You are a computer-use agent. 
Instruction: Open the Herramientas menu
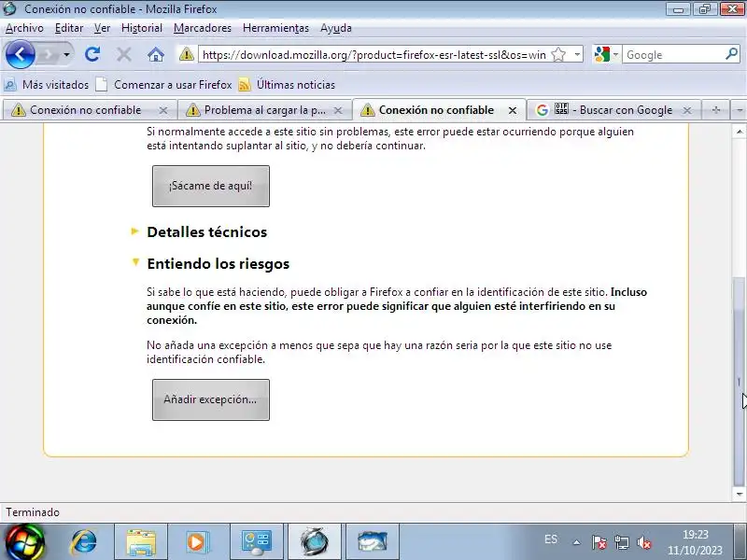[x=275, y=28]
